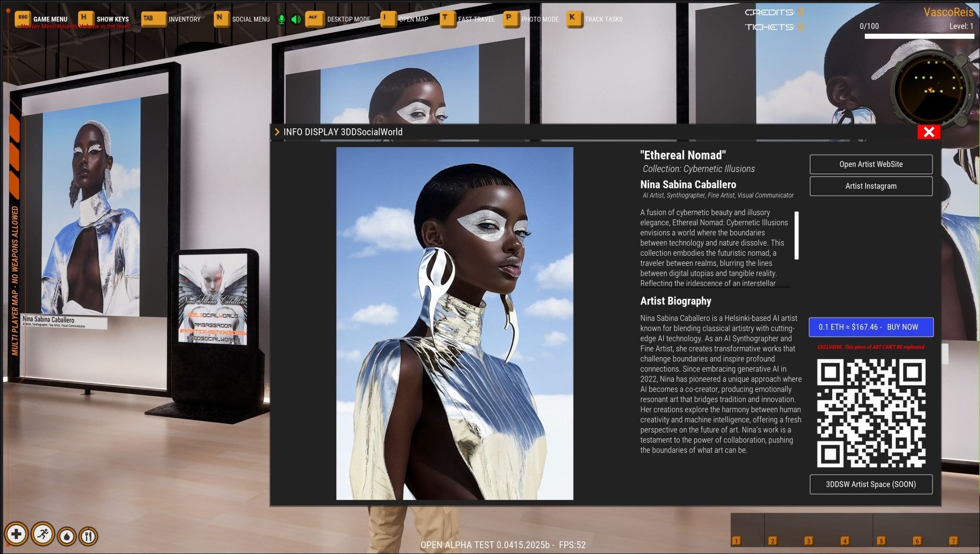
Task: Click the water drop thirst icon
Action: click(x=67, y=536)
